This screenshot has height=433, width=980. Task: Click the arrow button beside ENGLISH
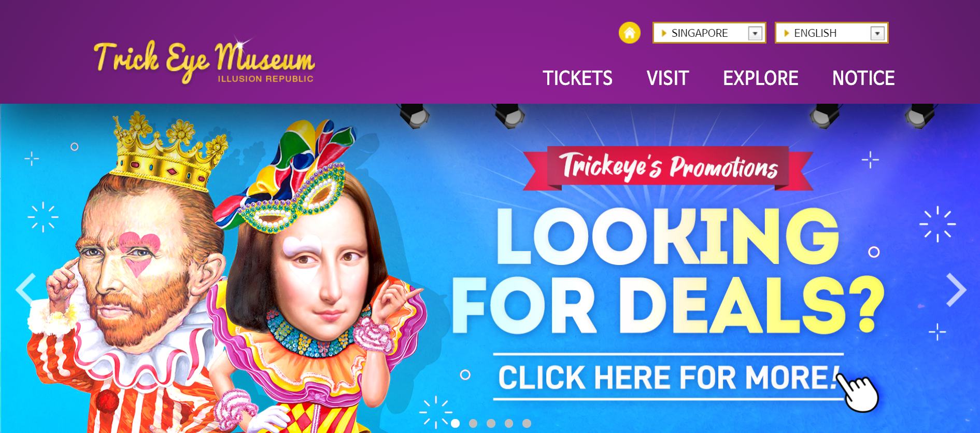877,33
